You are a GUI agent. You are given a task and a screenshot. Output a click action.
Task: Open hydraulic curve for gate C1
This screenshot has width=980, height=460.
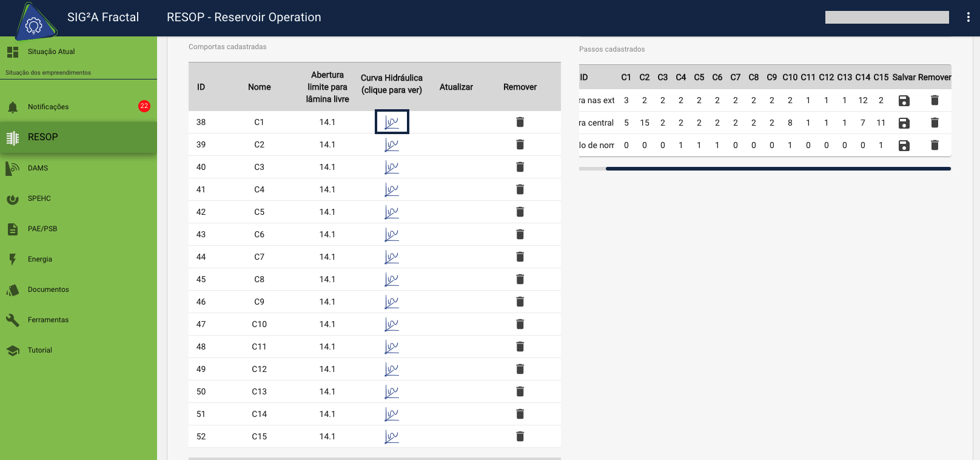click(392, 122)
